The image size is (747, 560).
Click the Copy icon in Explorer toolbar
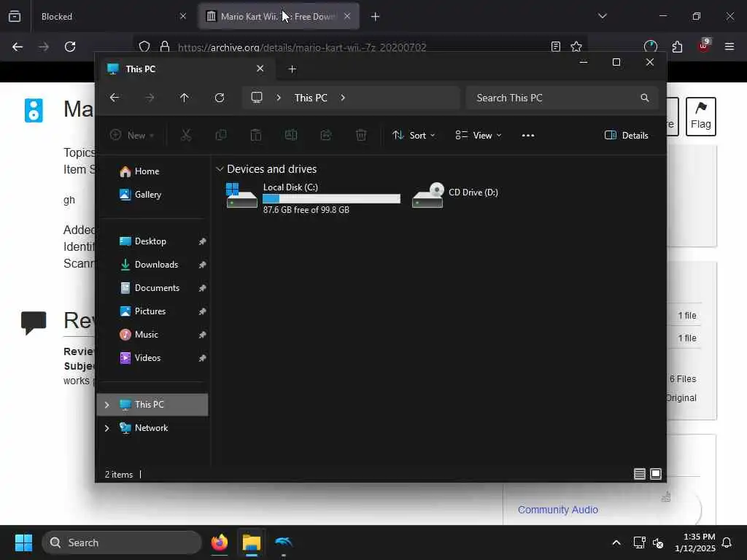coord(221,135)
